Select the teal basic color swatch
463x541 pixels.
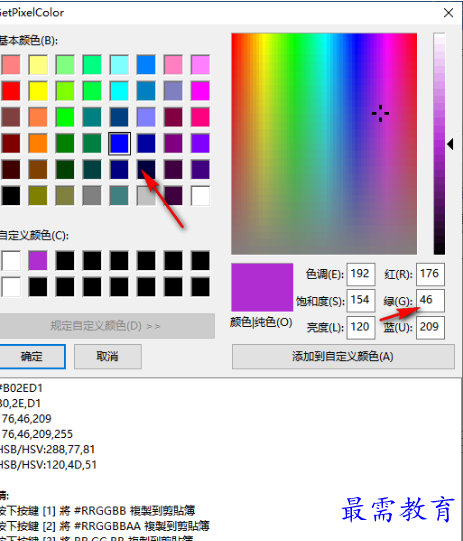point(92,117)
